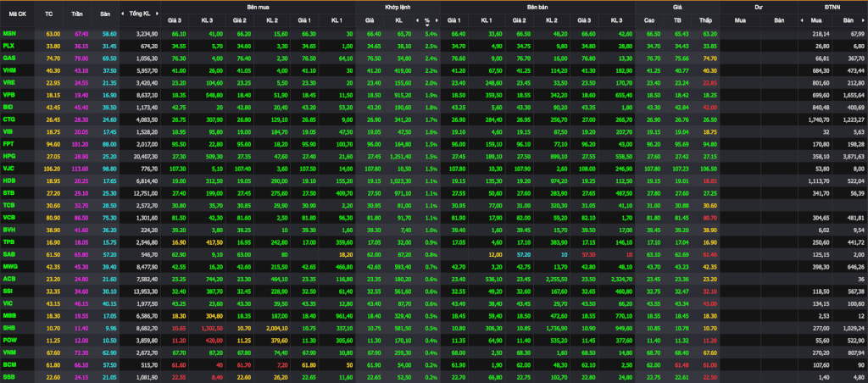Open the FPT stock ticker

8,143
